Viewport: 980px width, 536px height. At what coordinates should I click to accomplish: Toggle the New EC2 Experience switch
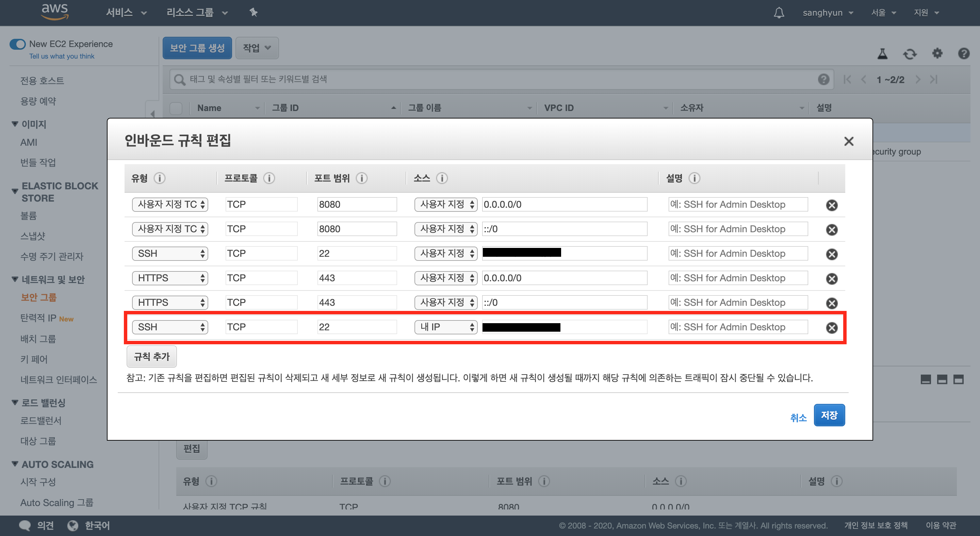pos(17,44)
